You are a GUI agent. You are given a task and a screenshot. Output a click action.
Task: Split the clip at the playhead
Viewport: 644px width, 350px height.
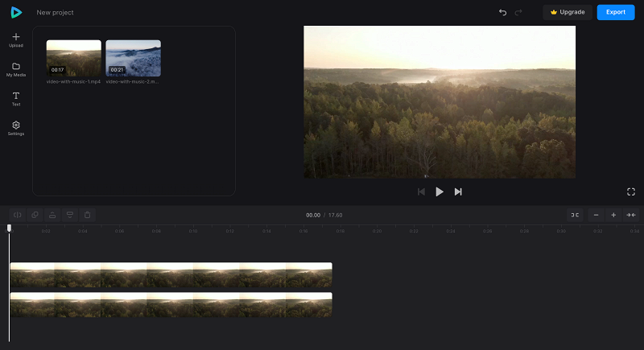tap(18, 215)
